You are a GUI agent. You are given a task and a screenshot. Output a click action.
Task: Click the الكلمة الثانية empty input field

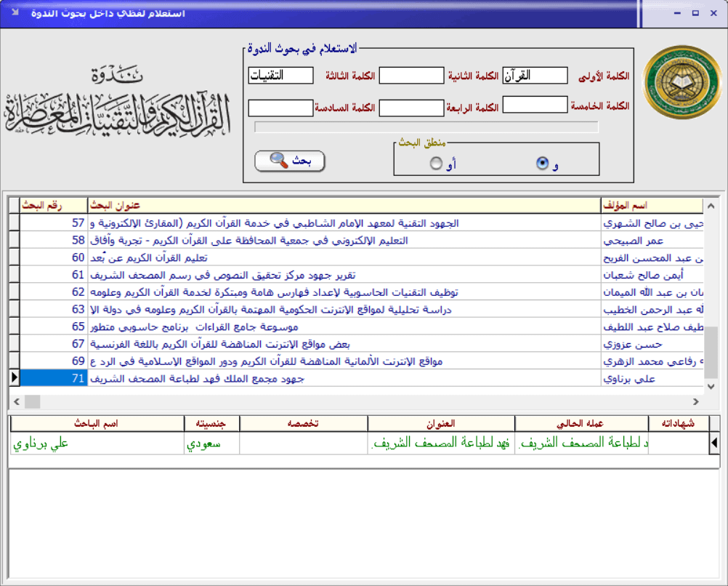tap(411, 76)
